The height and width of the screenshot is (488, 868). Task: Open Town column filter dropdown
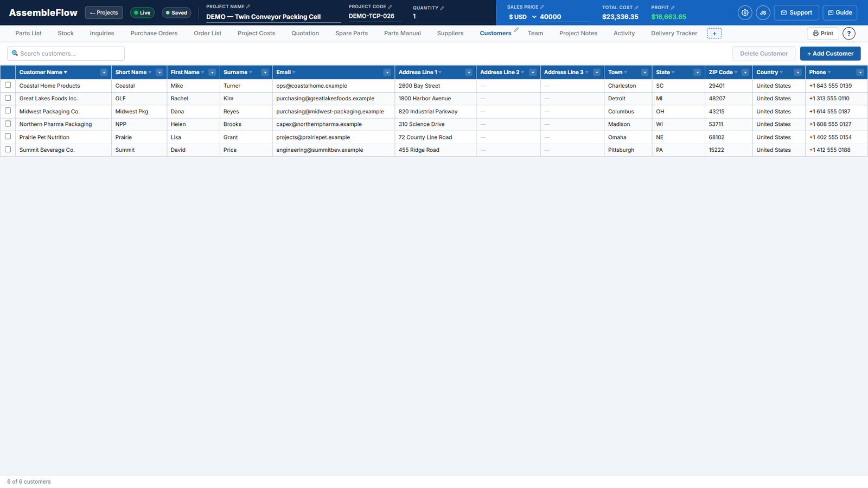tap(644, 73)
